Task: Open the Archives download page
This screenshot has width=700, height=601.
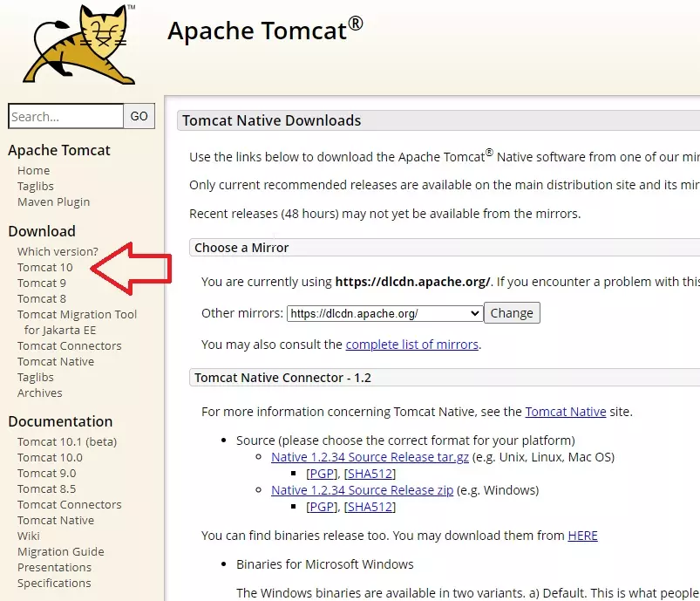Action: 39,393
